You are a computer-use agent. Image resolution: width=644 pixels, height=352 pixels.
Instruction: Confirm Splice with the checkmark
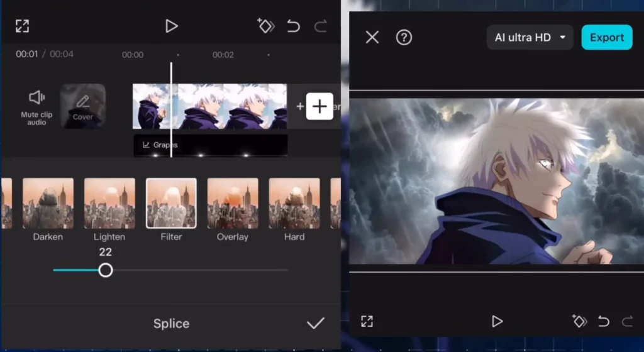(316, 323)
